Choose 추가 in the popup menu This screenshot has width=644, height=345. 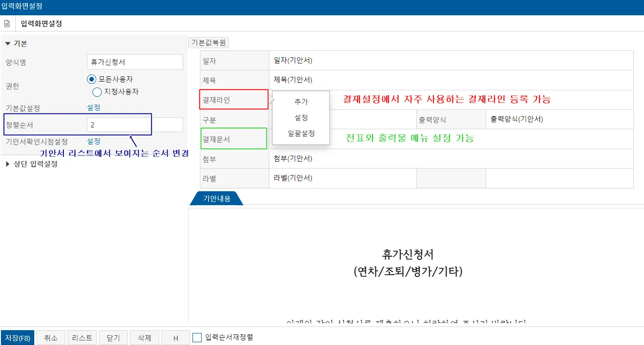click(301, 102)
